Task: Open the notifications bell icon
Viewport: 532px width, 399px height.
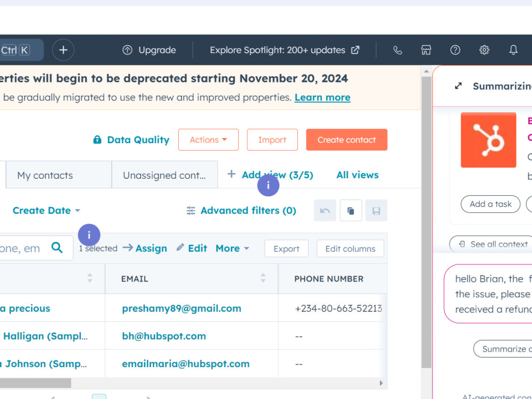Action: coord(513,50)
